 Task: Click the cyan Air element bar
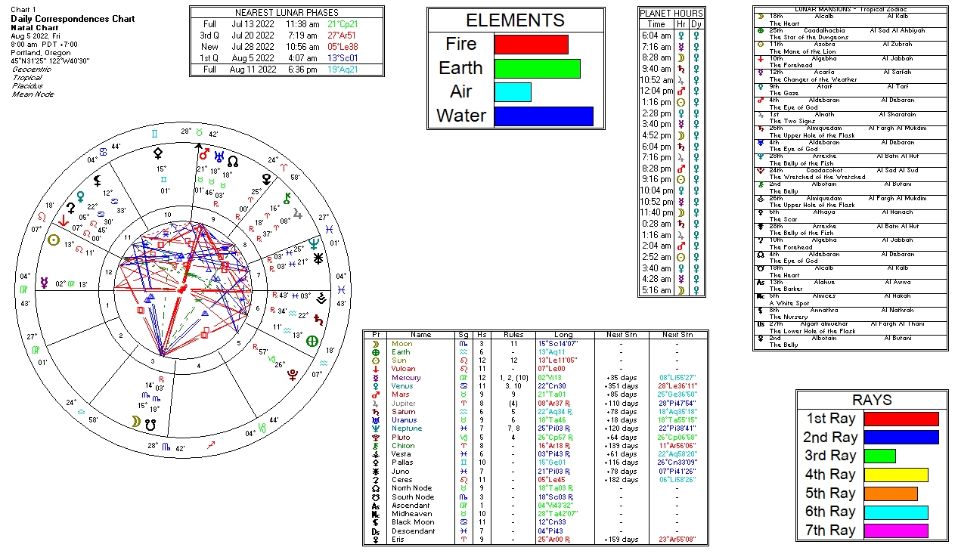(x=513, y=92)
